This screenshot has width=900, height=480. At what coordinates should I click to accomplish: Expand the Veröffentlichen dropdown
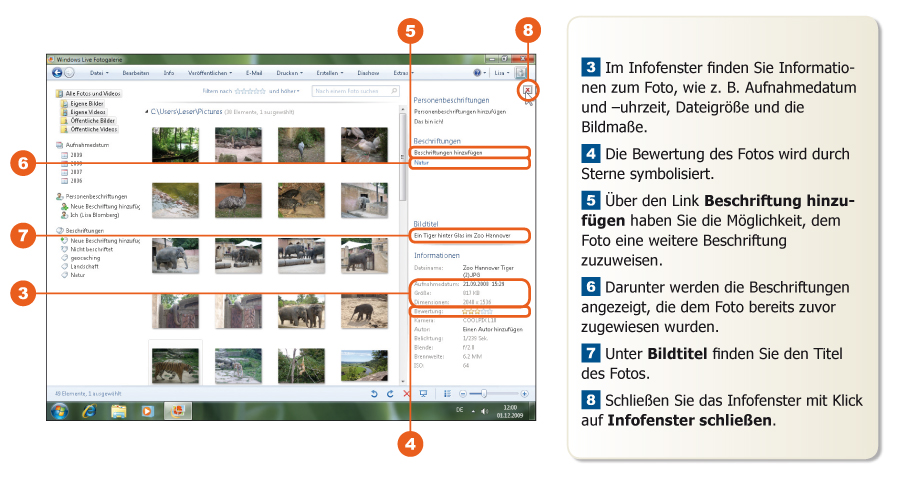209,73
